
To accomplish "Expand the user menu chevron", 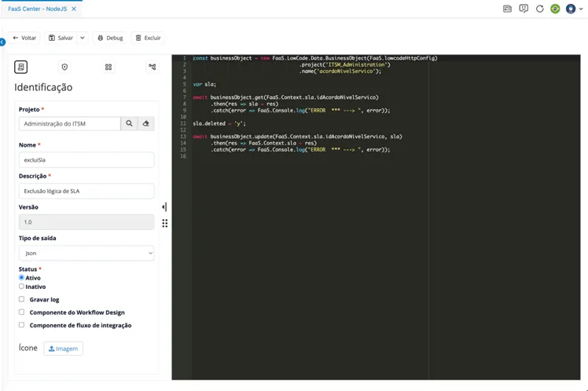I will tap(581, 9).
